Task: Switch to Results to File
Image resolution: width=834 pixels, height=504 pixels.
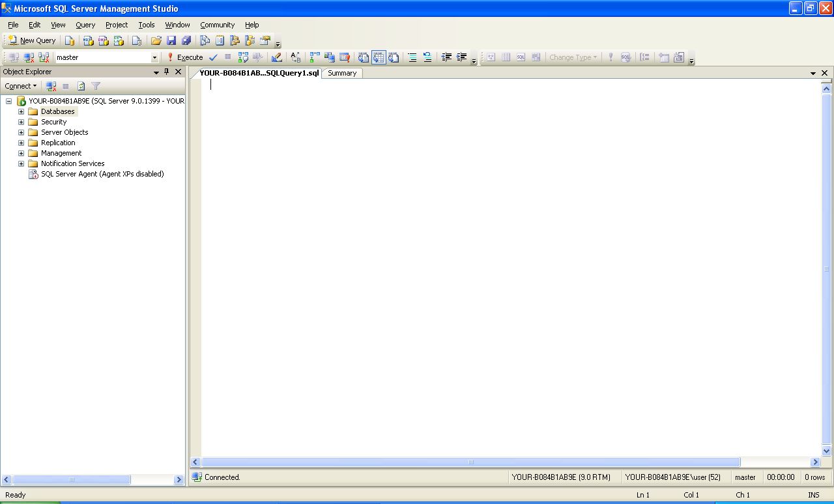Action: (x=394, y=57)
